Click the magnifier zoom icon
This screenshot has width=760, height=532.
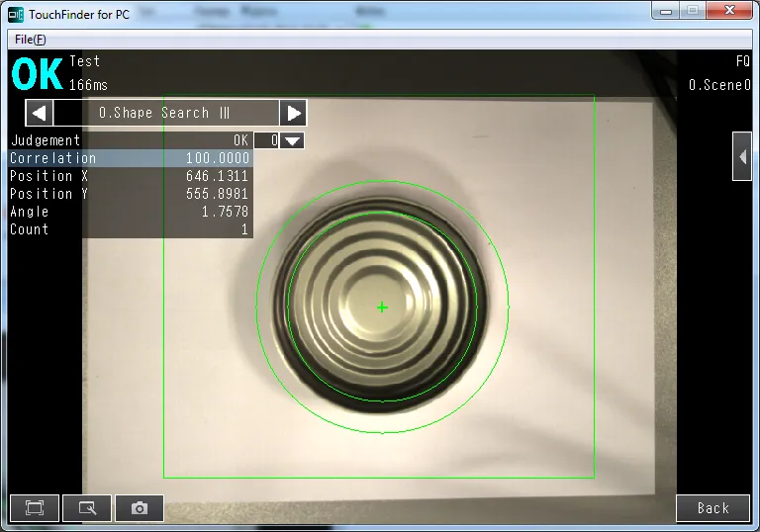click(87, 508)
